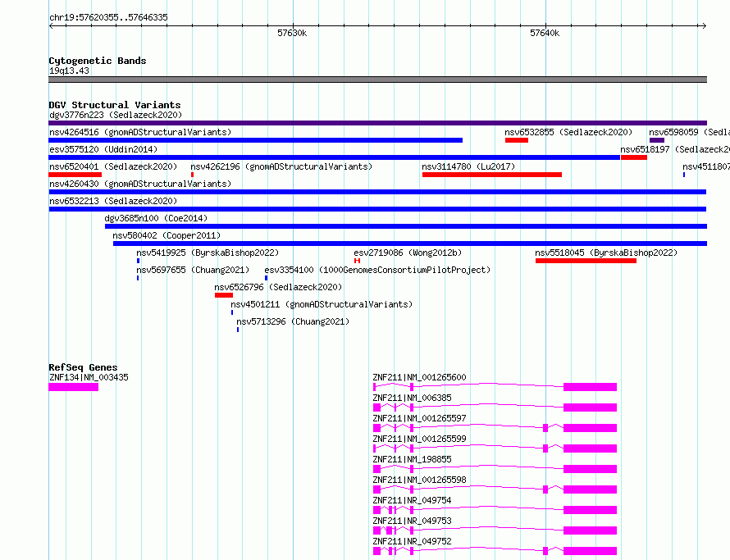Click the Cytogenetic Bands track title
The height and width of the screenshot is (560, 730).
point(98,61)
